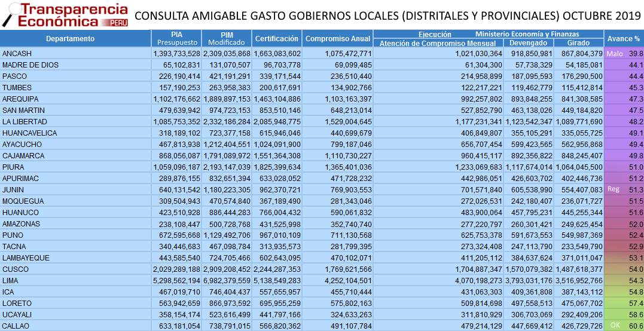The height and width of the screenshot is (331, 644).
Task: Select the CALLAO department cell
Action: (75, 326)
